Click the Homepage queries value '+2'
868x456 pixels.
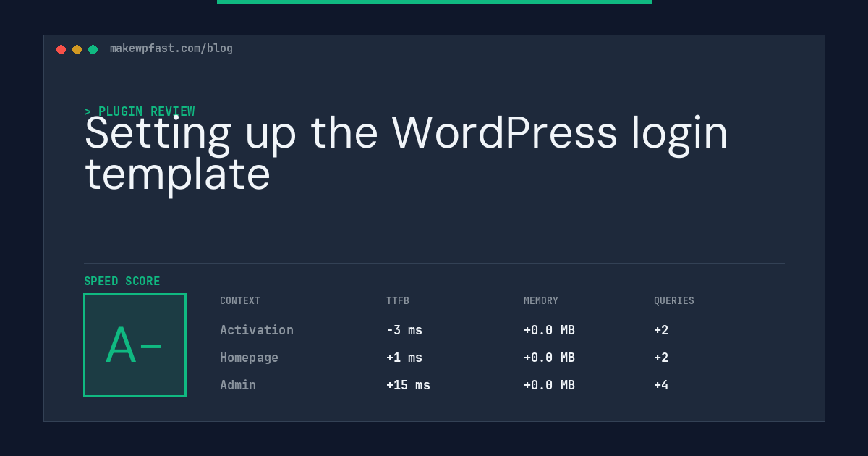[x=661, y=358]
